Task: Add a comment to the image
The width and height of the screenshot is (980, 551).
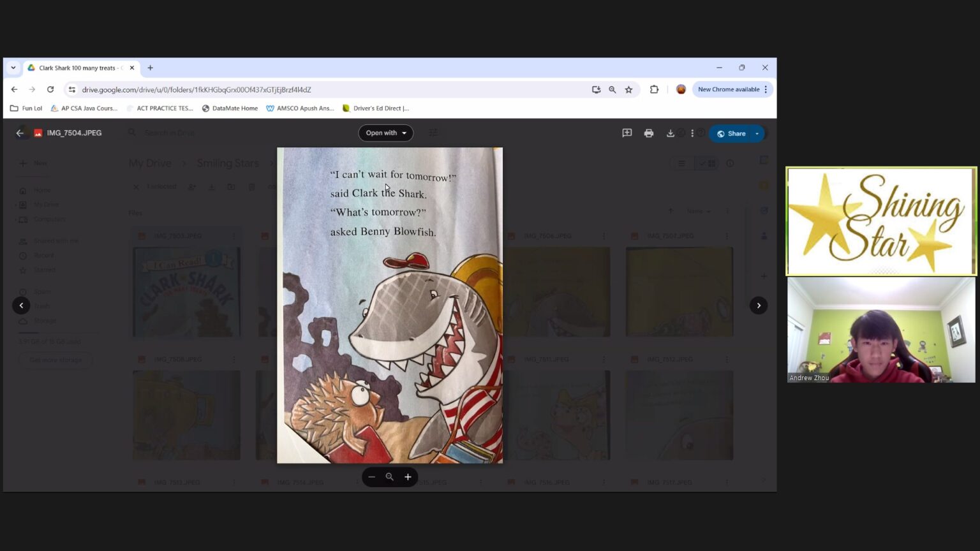Action: pyautogui.click(x=627, y=133)
